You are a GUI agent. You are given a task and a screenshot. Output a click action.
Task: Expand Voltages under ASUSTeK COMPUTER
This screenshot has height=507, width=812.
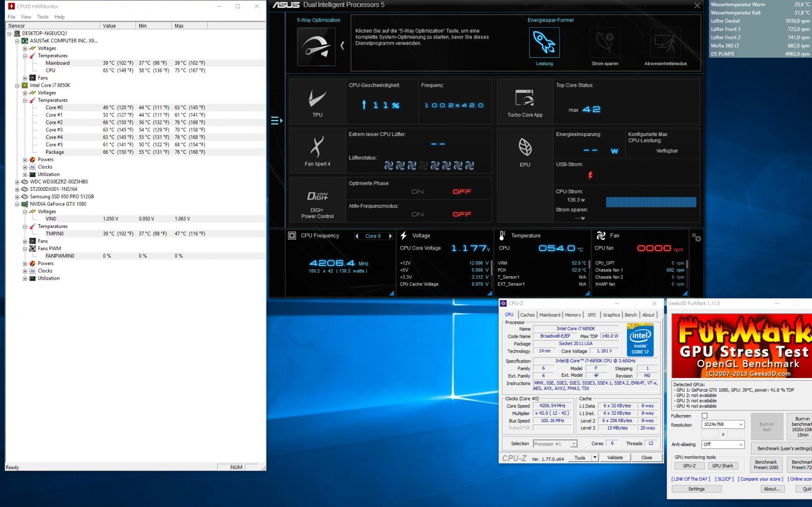point(25,48)
